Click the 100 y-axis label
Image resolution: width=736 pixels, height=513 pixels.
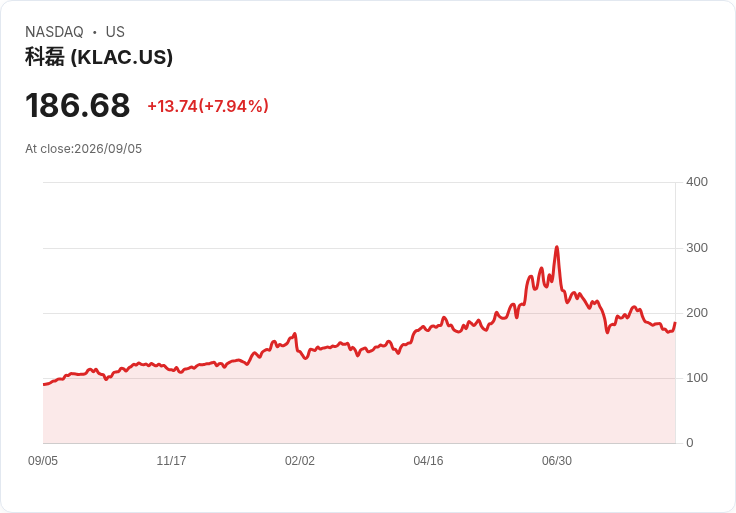pos(697,378)
